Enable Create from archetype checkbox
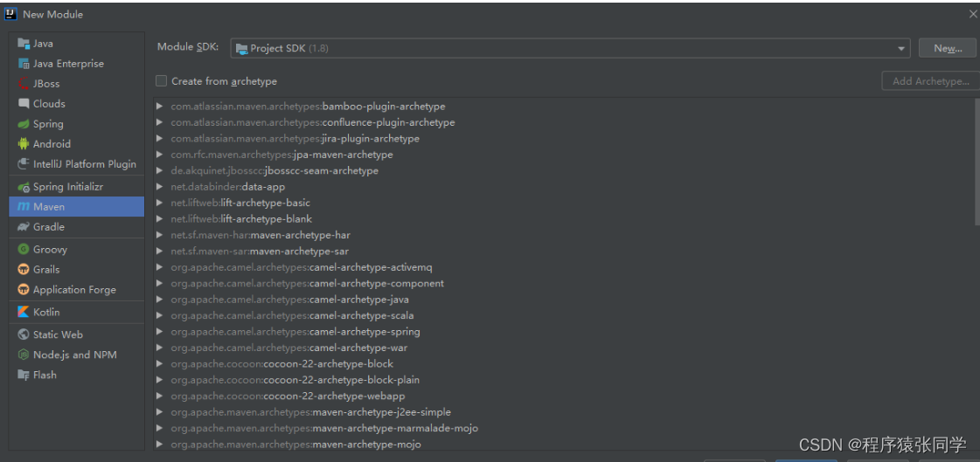Screen dimensions: 980x462 (161, 81)
